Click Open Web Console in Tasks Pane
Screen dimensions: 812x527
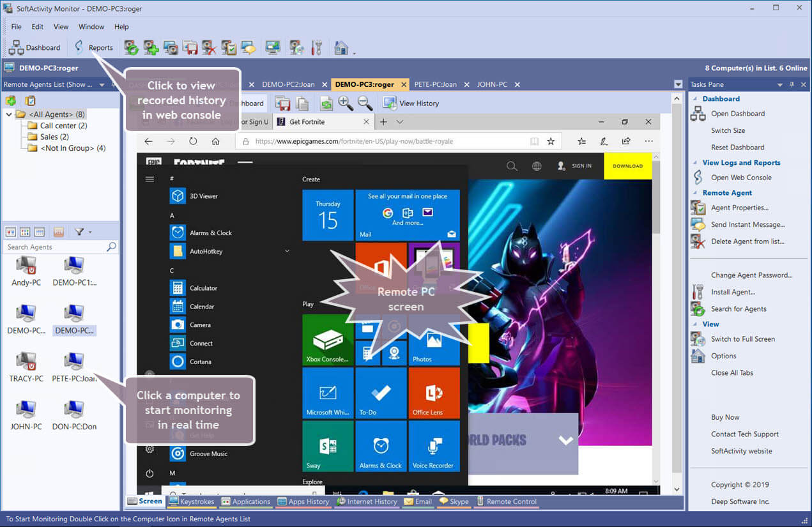741,178
